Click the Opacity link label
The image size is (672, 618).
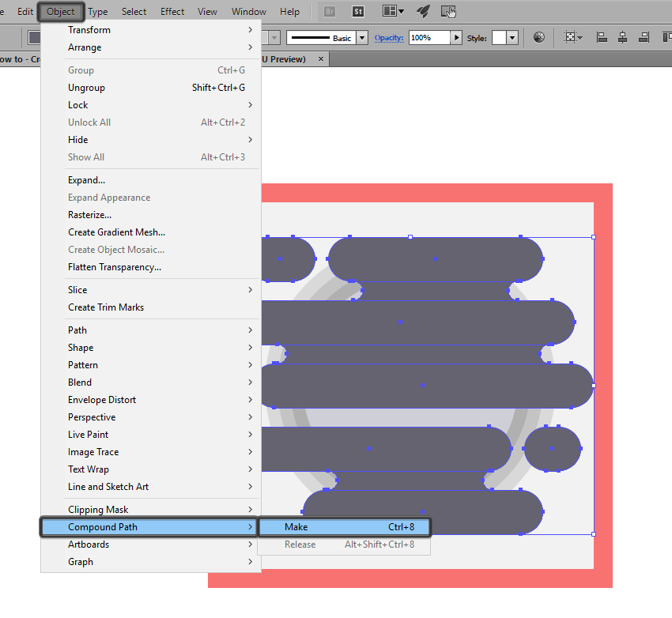coord(389,38)
